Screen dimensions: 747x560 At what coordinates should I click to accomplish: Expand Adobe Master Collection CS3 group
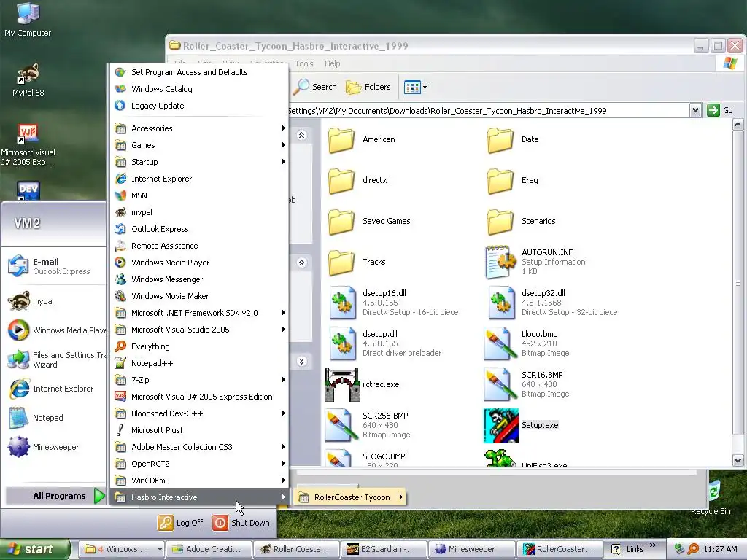click(199, 447)
